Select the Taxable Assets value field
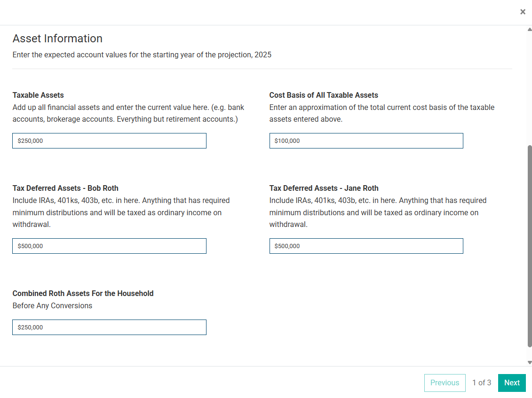Viewport: 532px width, 398px height. [109, 140]
